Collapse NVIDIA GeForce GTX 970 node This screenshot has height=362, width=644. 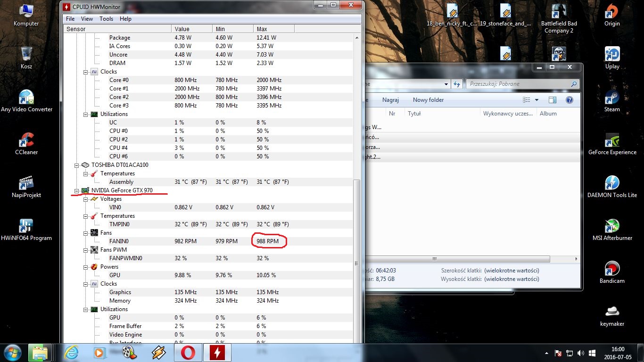pyautogui.click(x=77, y=190)
